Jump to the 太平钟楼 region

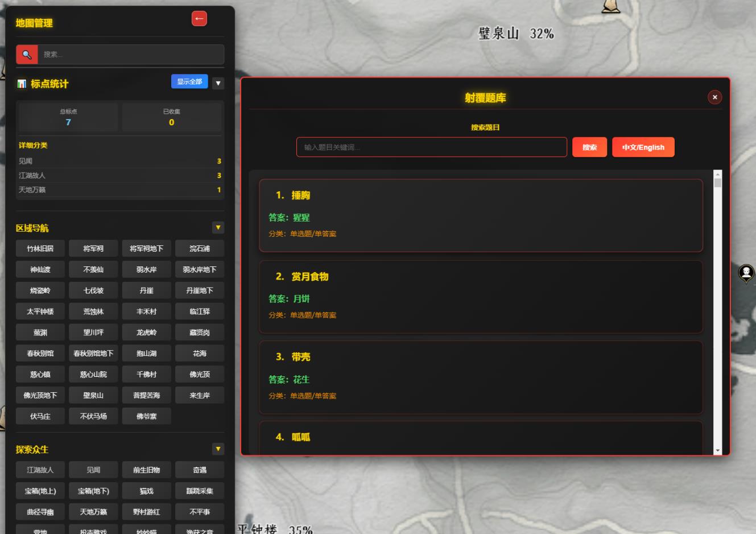tap(40, 311)
